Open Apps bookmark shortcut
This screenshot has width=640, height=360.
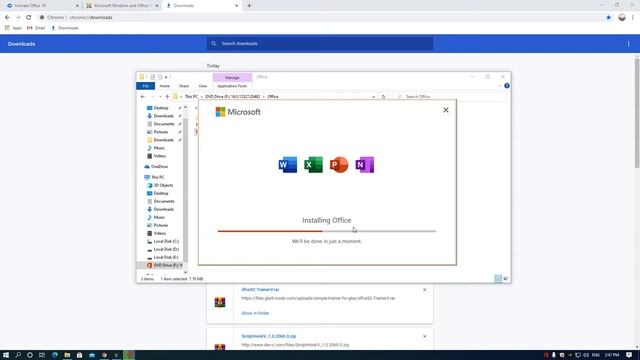(x=13, y=28)
